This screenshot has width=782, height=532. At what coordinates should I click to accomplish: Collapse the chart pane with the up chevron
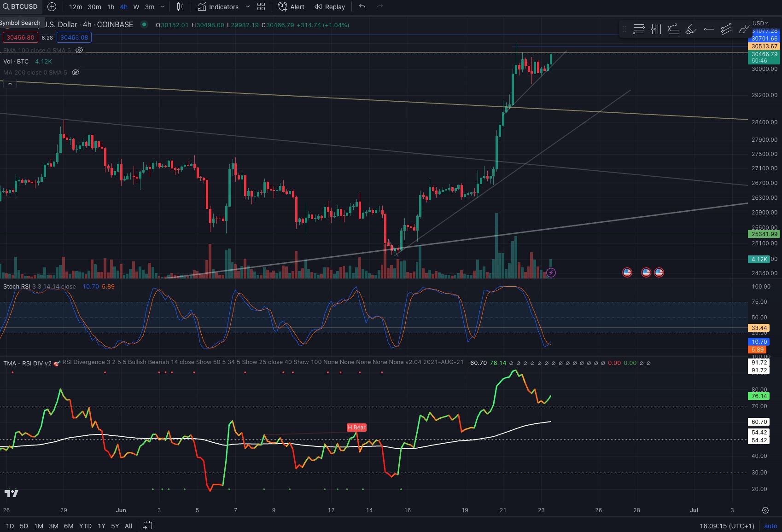click(x=10, y=84)
